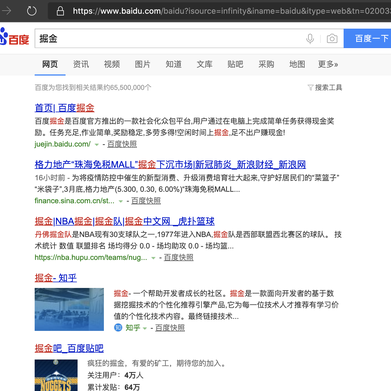Expand dropdown arrow next to nba.hupu.com URL
The height and width of the screenshot is (391, 391).
pyautogui.click(x=153, y=258)
